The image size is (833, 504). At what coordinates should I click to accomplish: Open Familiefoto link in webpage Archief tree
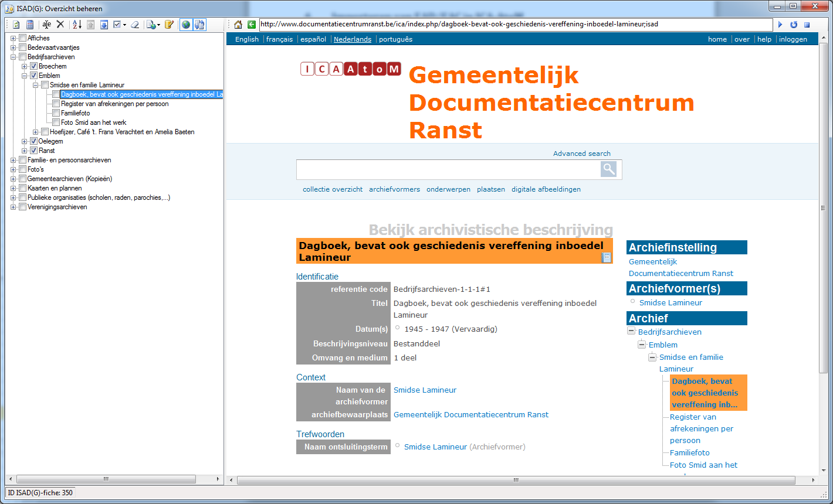[x=690, y=452]
